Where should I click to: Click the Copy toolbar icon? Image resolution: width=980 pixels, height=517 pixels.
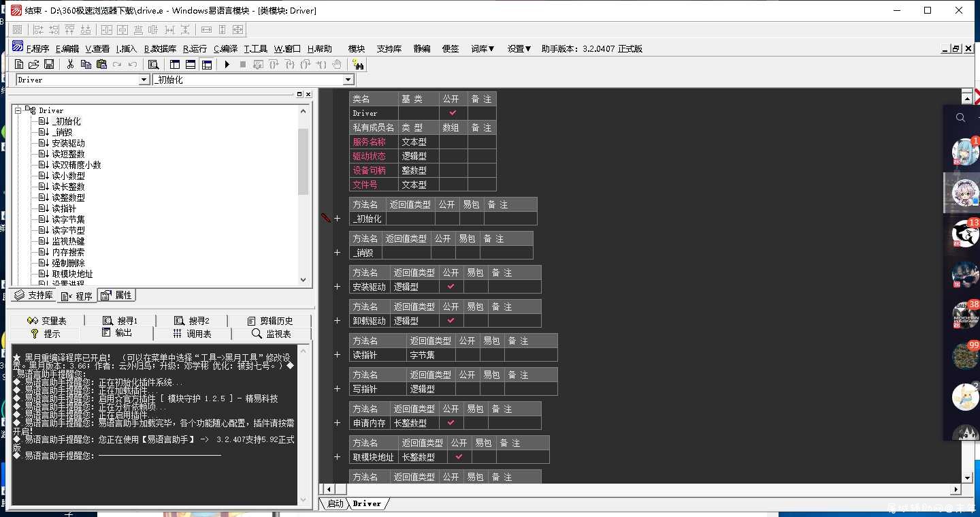pyautogui.click(x=86, y=64)
